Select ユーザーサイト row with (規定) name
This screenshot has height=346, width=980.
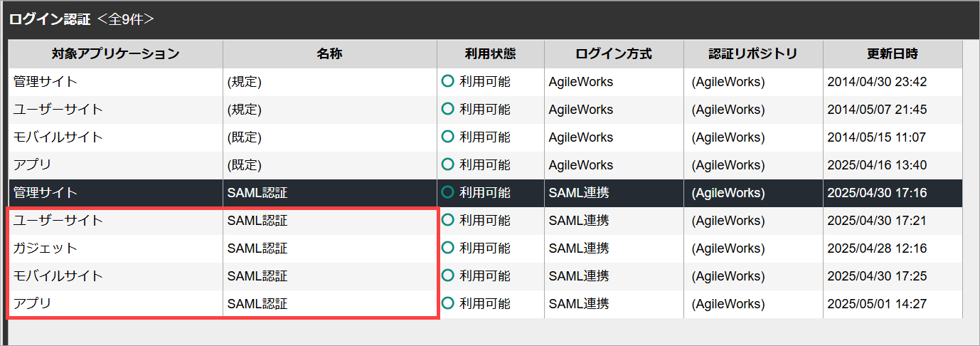pos(485,110)
